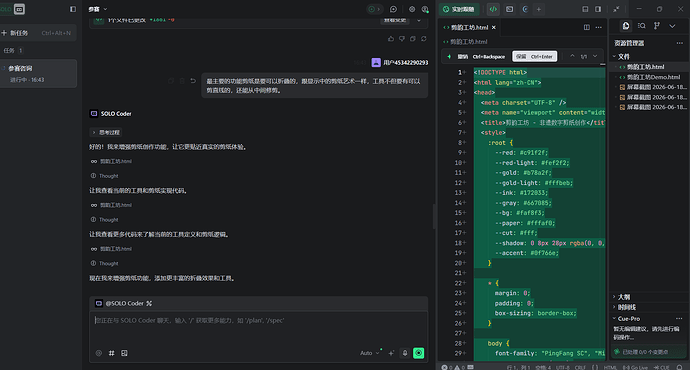Screen dimensions: 690x370
Task: Go to next change with down arrow
Action: pyautogui.click(x=595, y=56)
